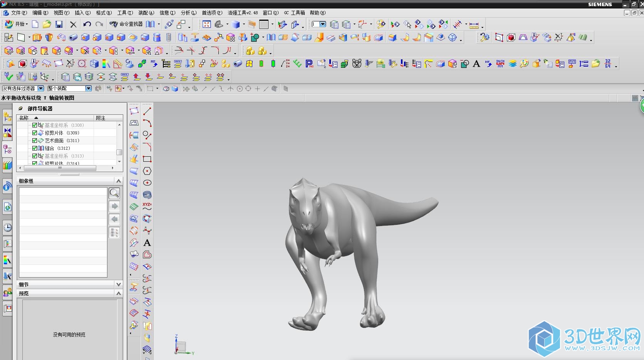Open the Roles sidebar tab
Viewport: 644px width, 360px height.
coord(7,292)
